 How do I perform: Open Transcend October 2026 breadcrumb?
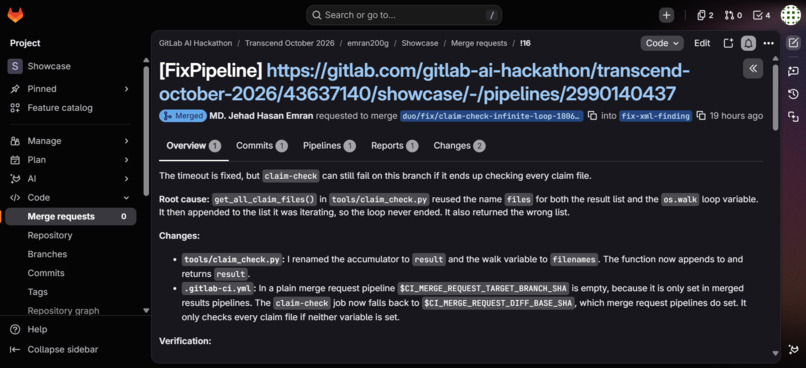[289, 44]
